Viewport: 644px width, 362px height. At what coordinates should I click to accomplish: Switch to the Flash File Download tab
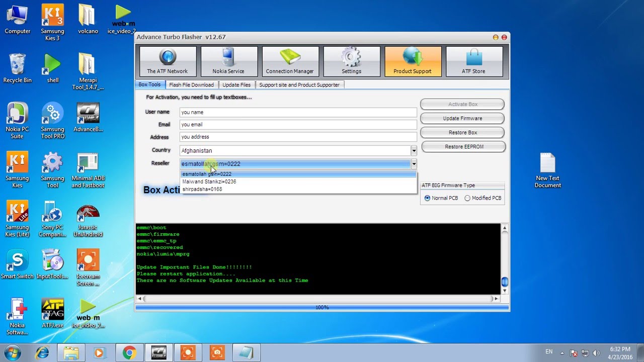coord(191,85)
